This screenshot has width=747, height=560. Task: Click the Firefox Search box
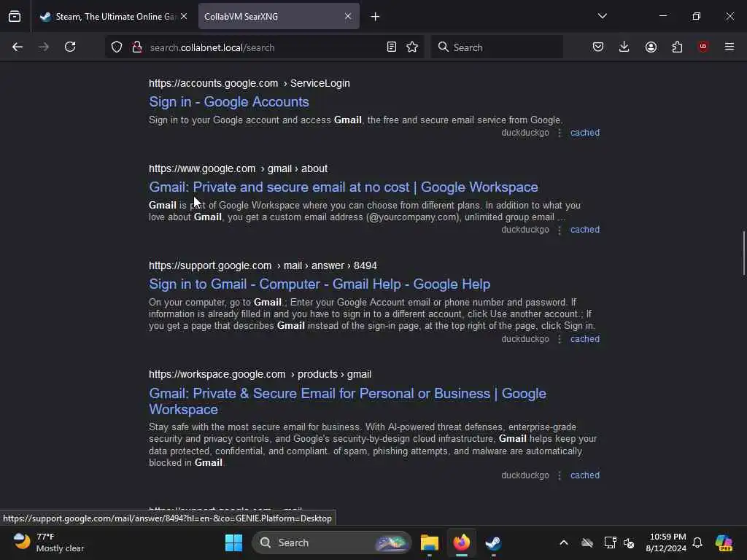click(x=497, y=47)
